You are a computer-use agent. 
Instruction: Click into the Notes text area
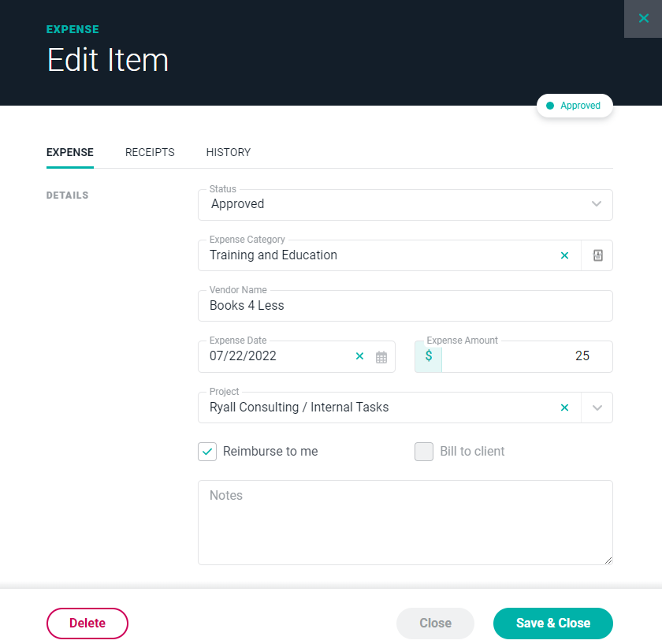pyautogui.click(x=405, y=523)
